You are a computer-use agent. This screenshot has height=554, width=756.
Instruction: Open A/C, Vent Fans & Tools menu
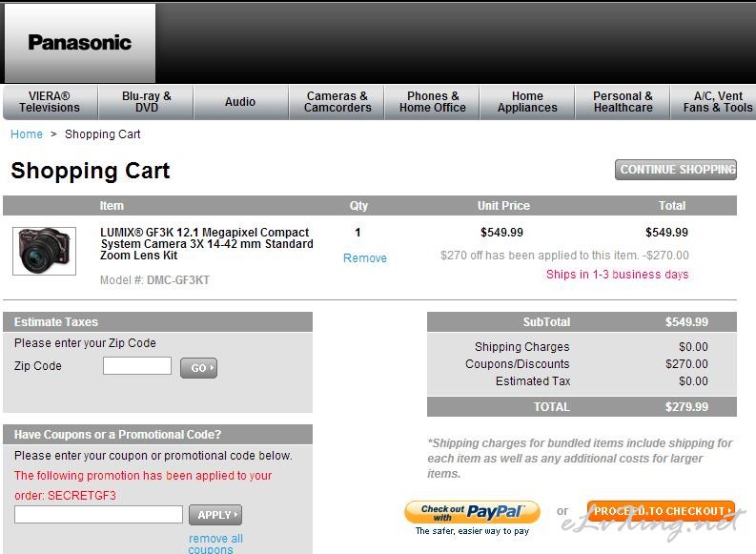[714, 102]
